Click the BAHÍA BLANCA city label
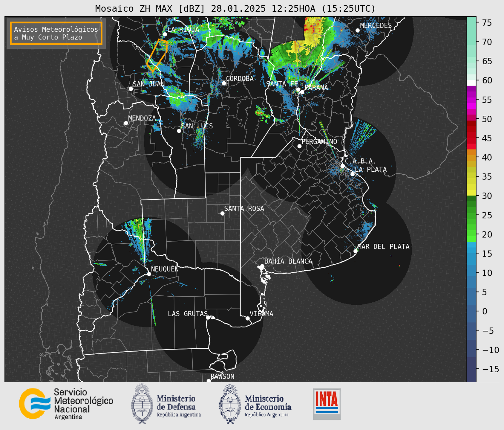 tap(288, 261)
